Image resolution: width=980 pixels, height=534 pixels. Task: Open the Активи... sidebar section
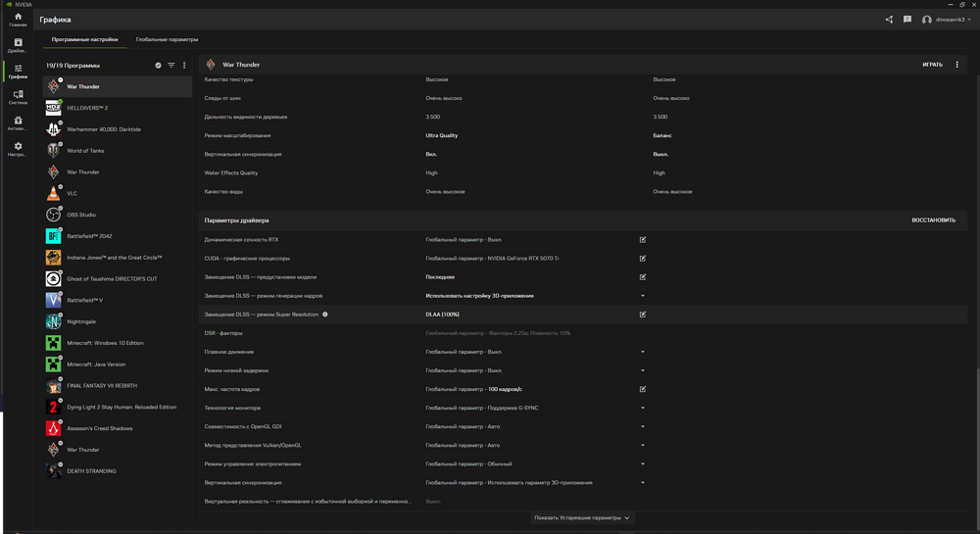point(18,123)
